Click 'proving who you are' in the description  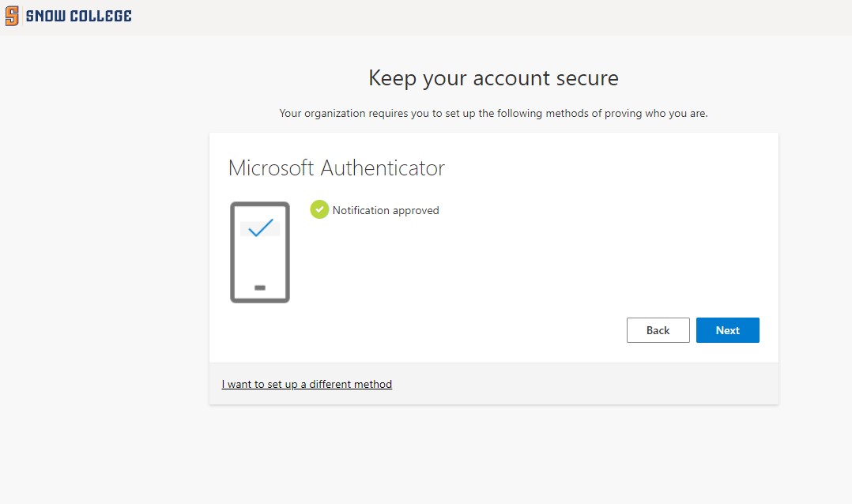pos(656,113)
